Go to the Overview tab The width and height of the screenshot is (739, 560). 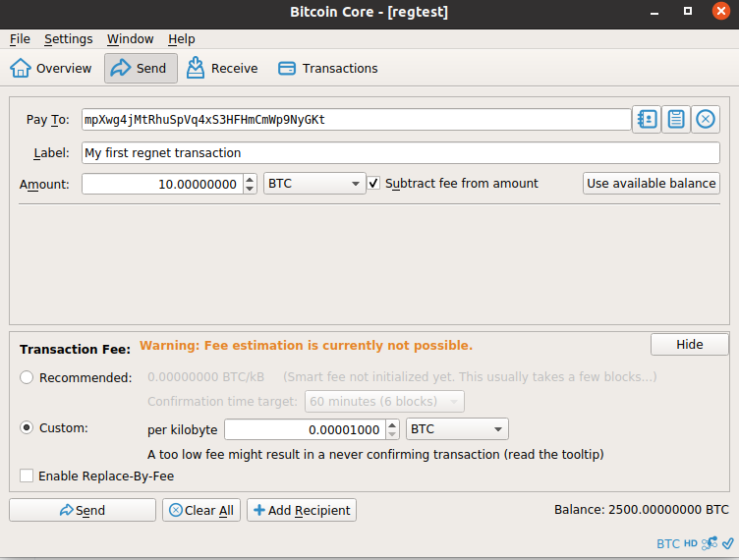tap(51, 69)
